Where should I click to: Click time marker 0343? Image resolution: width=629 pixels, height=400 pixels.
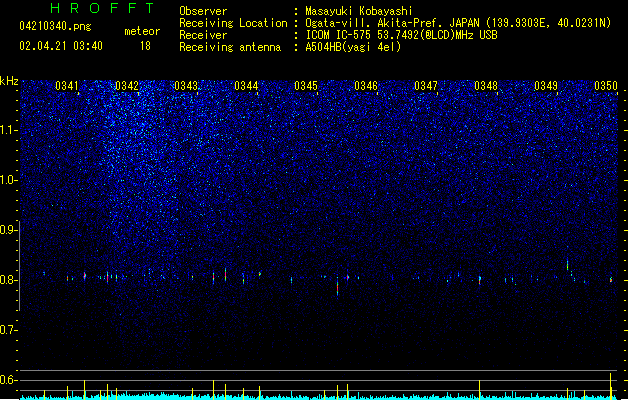tap(186, 86)
